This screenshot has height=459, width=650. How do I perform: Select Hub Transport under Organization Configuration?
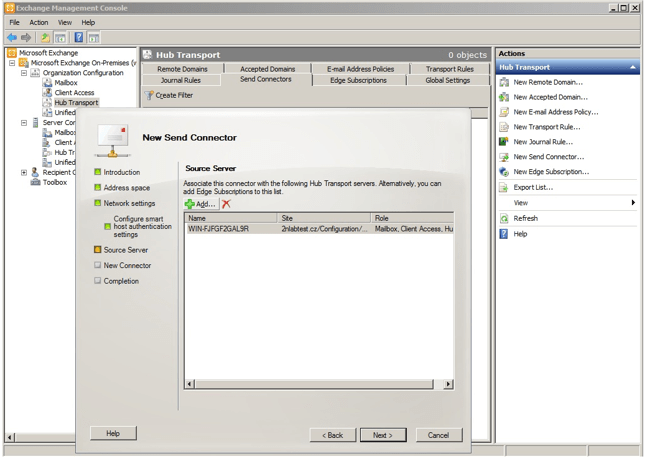(76, 102)
